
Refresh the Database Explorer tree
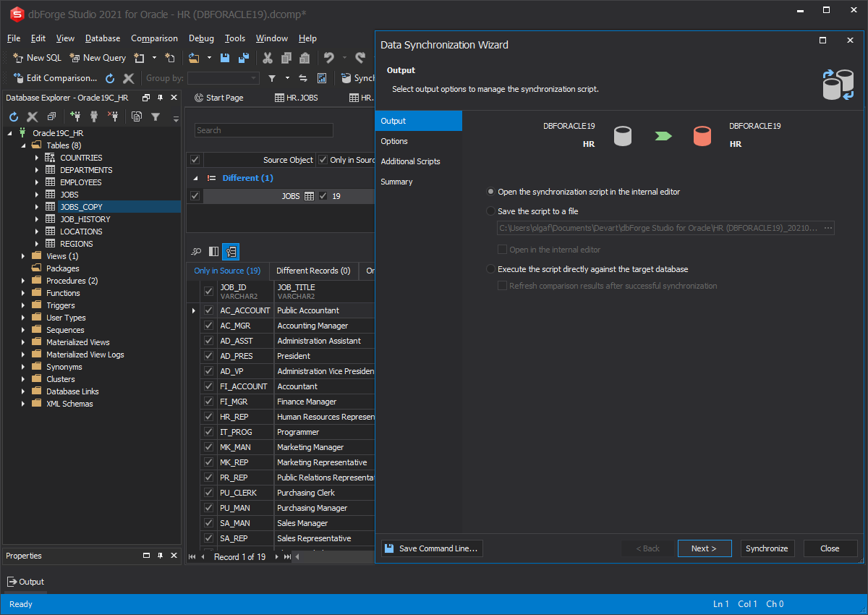tap(13, 116)
